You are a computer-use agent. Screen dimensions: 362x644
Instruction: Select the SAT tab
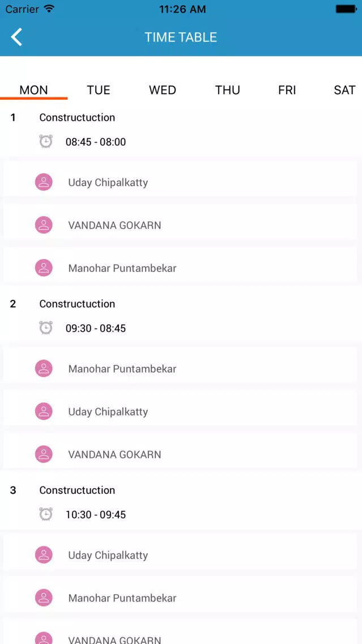point(344,90)
